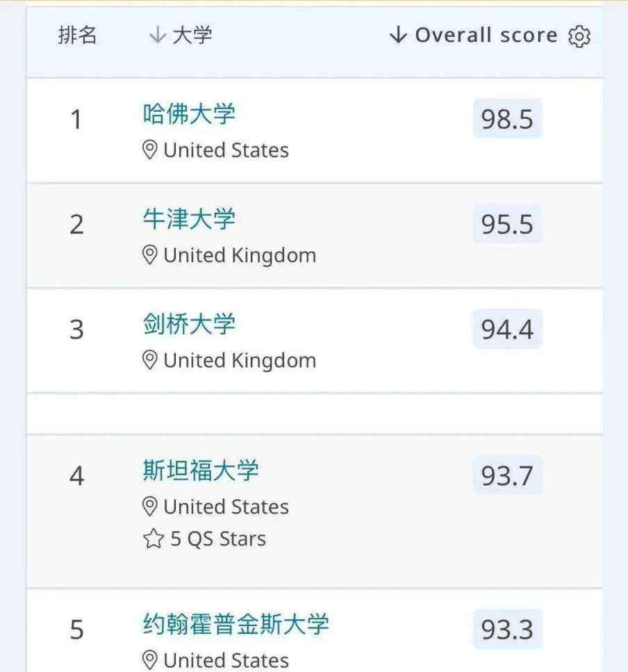Open the 哈佛大学 university link
This screenshot has height=672, width=628.
coord(189,114)
